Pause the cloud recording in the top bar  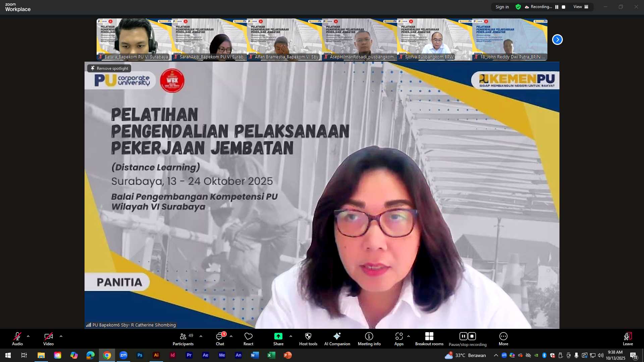coord(557,7)
